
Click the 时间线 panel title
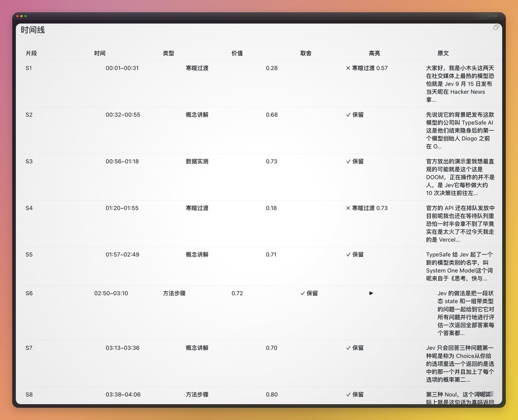(x=32, y=30)
